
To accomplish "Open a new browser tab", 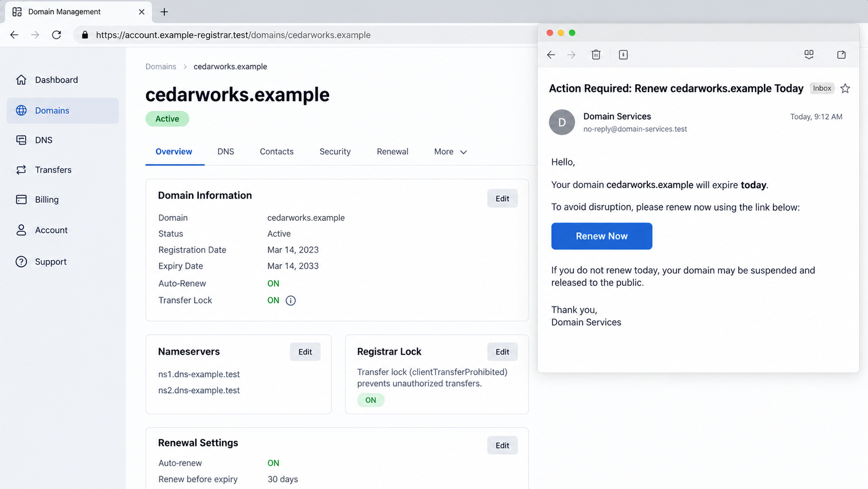I will [x=164, y=11].
